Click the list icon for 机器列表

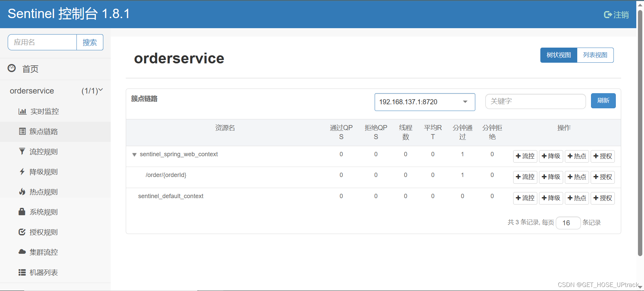tap(22, 272)
